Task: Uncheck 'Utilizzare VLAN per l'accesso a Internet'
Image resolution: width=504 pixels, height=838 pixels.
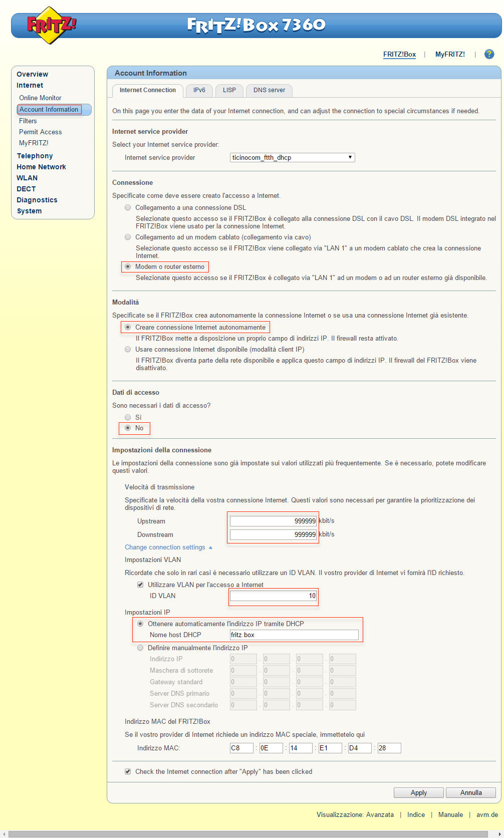Action: [x=140, y=585]
